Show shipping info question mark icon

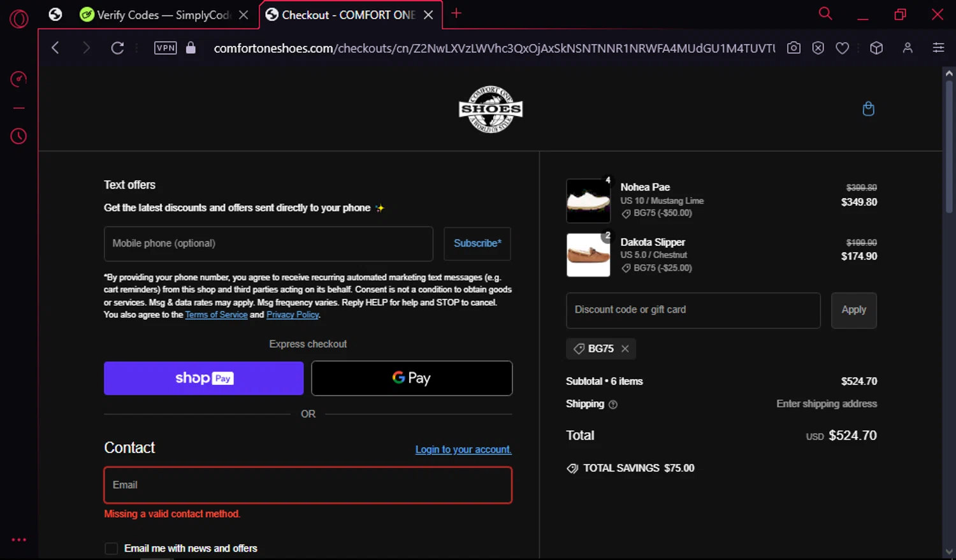613,405
